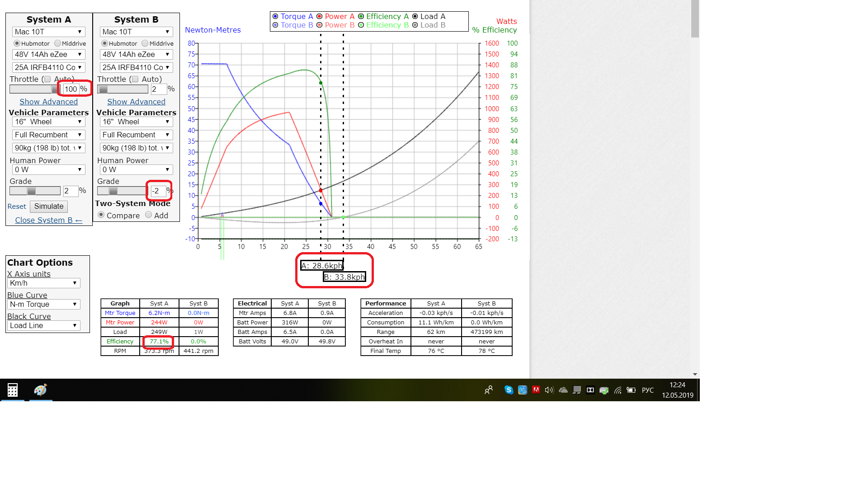The image size is (868, 488).
Task: Expand X Axis units Km/h dropdown
Action: click(x=43, y=283)
